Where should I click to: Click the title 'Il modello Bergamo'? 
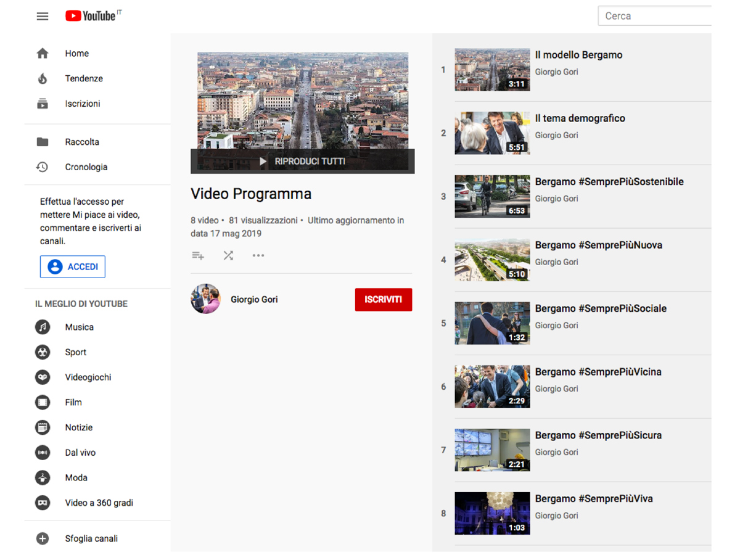tap(578, 55)
